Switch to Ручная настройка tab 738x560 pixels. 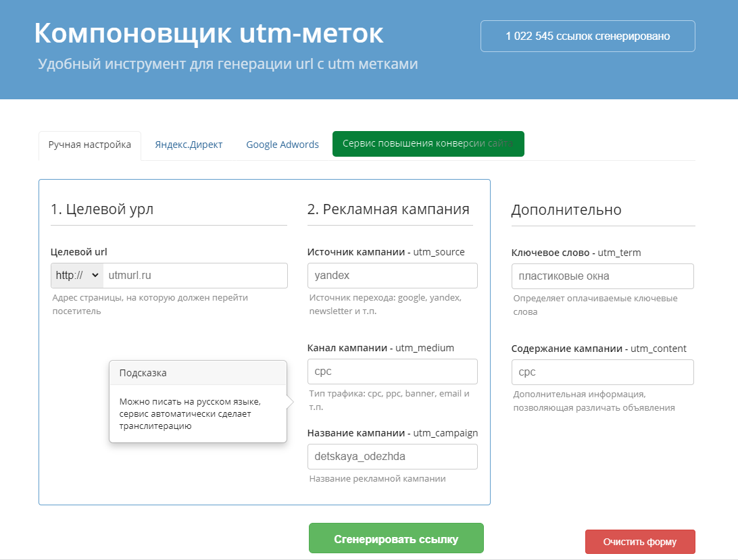click(x=89, y=145)
